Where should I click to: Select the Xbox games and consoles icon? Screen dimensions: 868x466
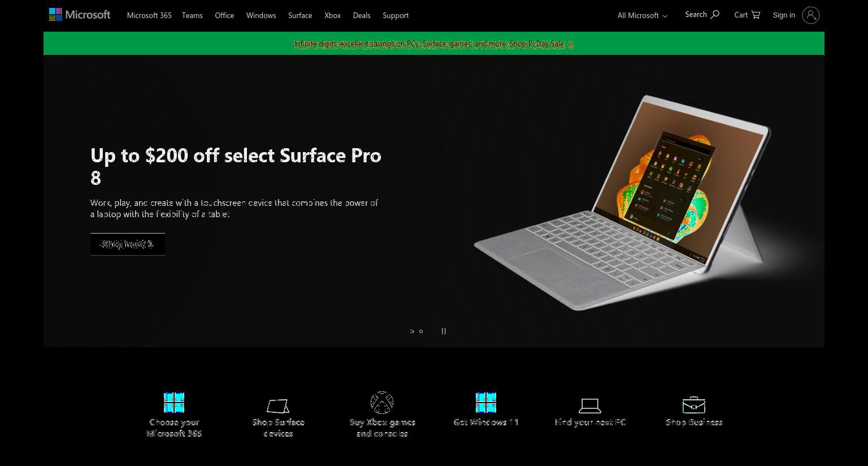pyautogui.click(x=382, y=403)
